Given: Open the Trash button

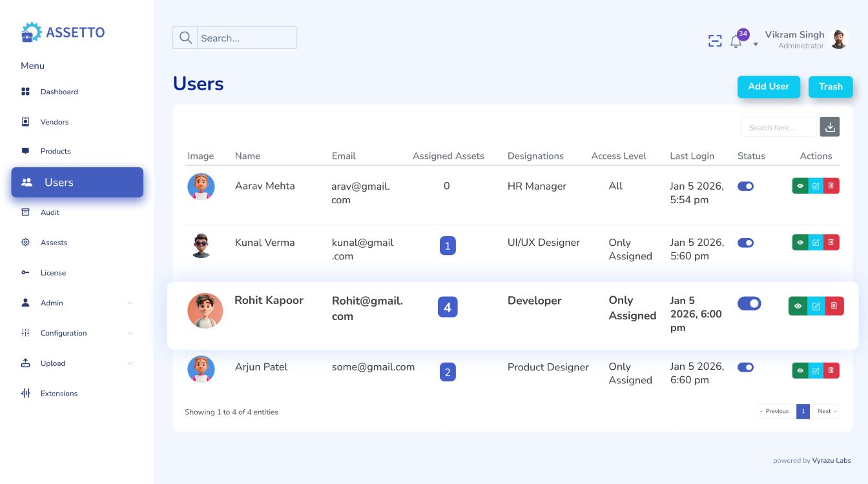Looking at the screenshot, I should (x=831, y=86).
